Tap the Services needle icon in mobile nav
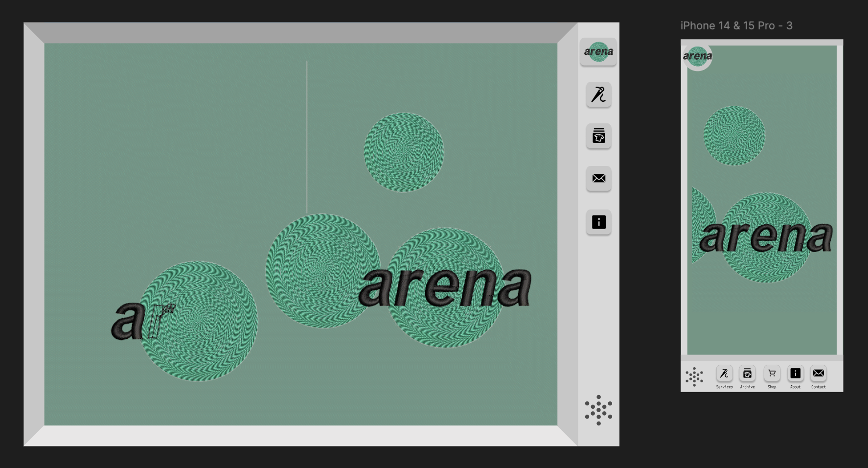The height and width of the screenshot is (468, 868). click(x=724, y=374)
